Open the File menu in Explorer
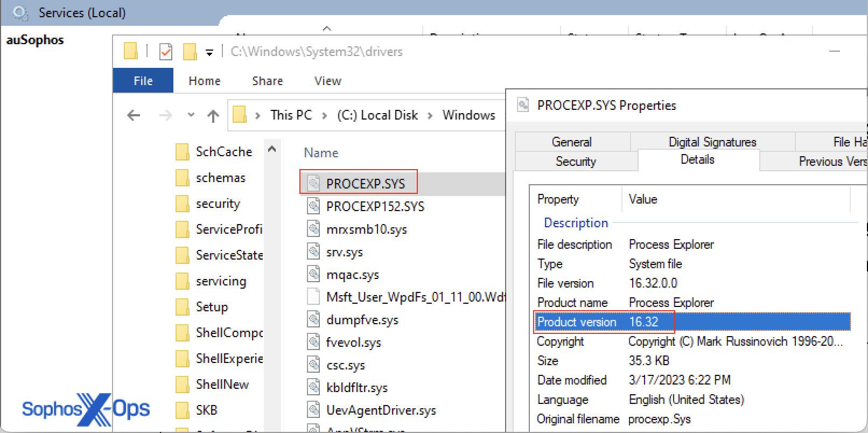The image size is (868, 433). (143, 81)
